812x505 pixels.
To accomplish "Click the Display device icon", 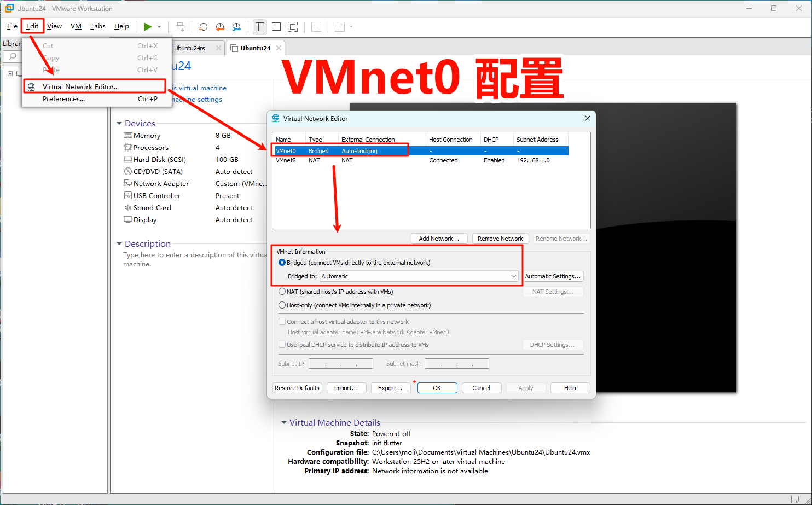I will point(128,219).
